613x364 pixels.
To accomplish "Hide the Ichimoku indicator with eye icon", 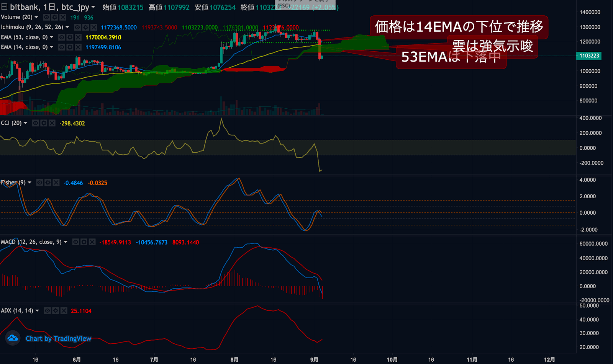I will coord(77,27).
